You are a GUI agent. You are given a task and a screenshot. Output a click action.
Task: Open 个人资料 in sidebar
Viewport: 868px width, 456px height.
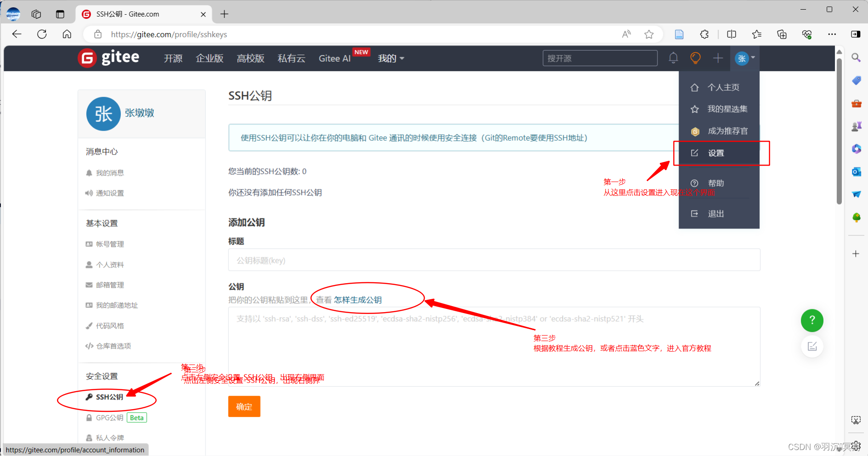(x=105, y=265)
